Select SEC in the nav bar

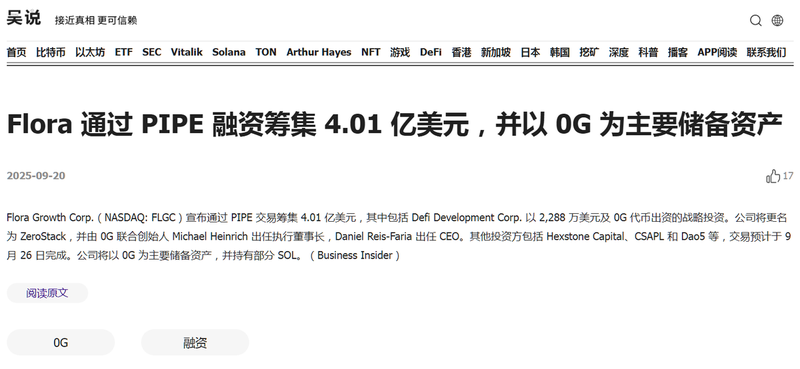(x=152, y=52)
